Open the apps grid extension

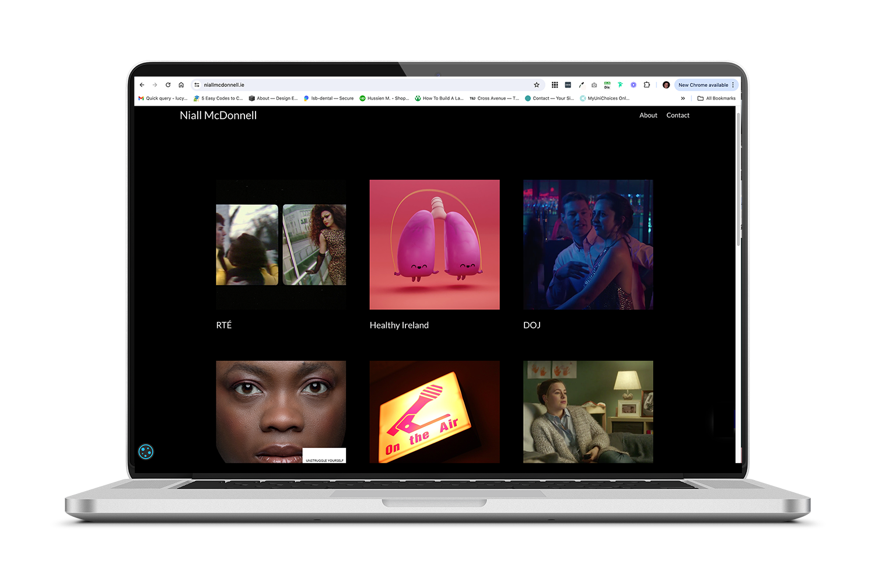(555, 85)
